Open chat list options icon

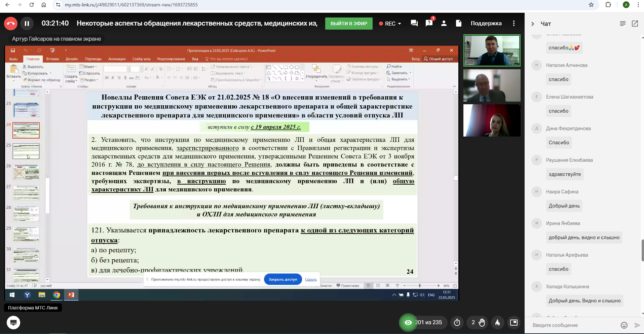click(x=623, y=24)
